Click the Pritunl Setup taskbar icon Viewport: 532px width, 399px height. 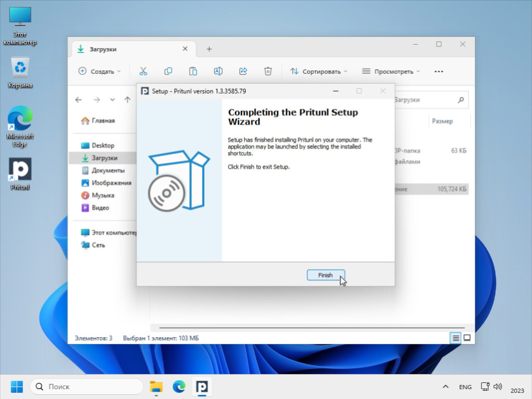coord(202,387)
